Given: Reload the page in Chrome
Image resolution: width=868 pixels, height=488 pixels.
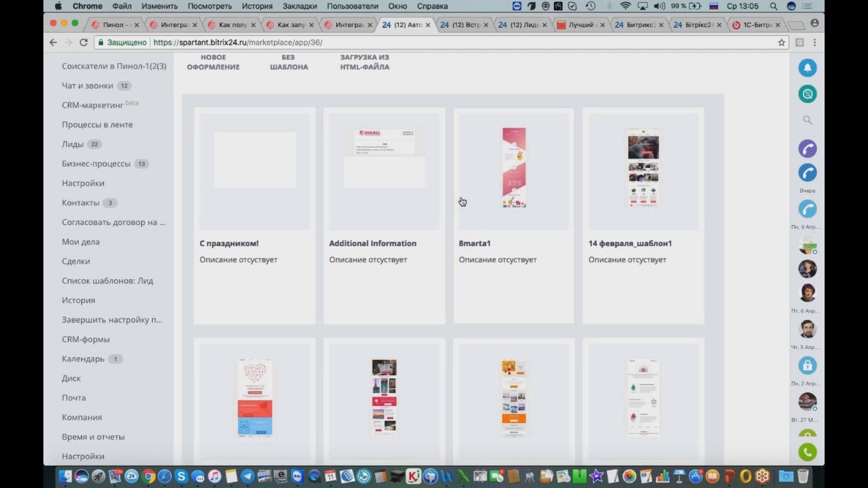Looking at the screenshot, I should click(83, 42).
